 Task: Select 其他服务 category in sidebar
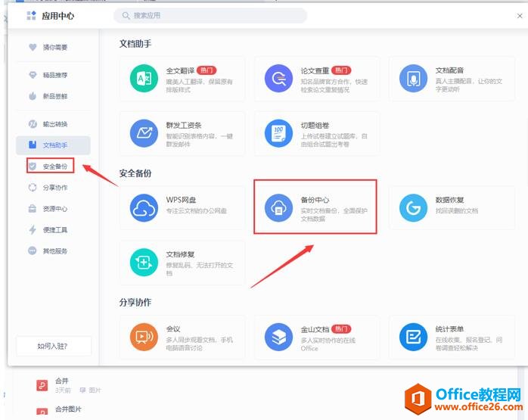(x=55, y=251)
